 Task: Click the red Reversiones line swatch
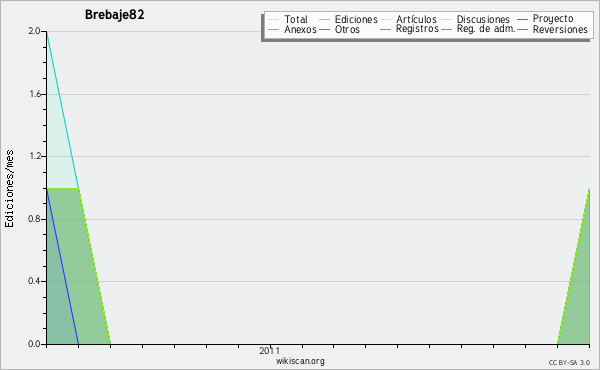[x=523, y=29]
